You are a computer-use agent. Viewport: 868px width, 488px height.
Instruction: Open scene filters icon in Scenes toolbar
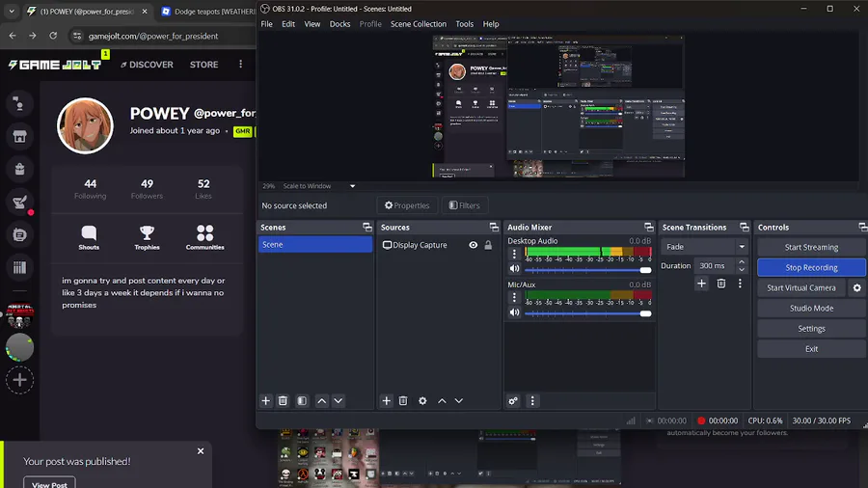[302, 400]
